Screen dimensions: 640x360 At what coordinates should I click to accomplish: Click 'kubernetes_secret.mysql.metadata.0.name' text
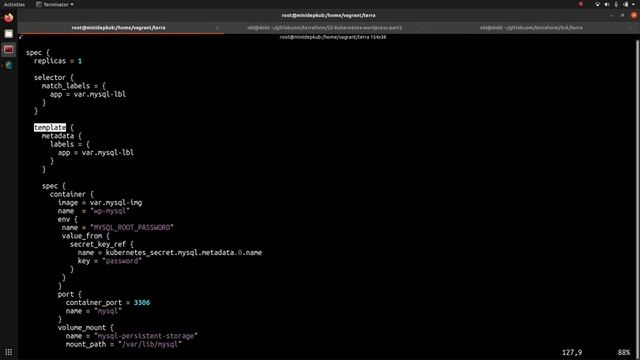[x=184, y=253]
